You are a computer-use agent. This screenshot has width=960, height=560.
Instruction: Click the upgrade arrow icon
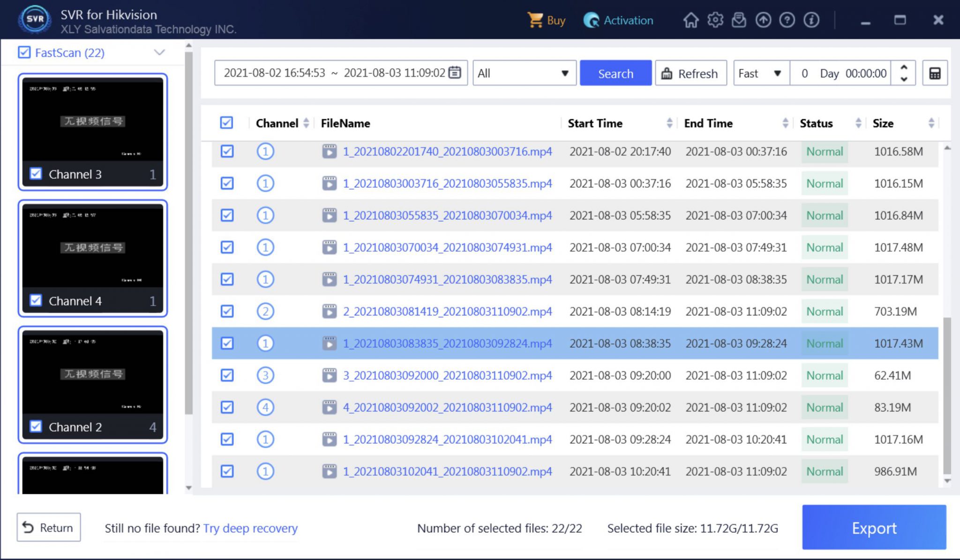764,20
